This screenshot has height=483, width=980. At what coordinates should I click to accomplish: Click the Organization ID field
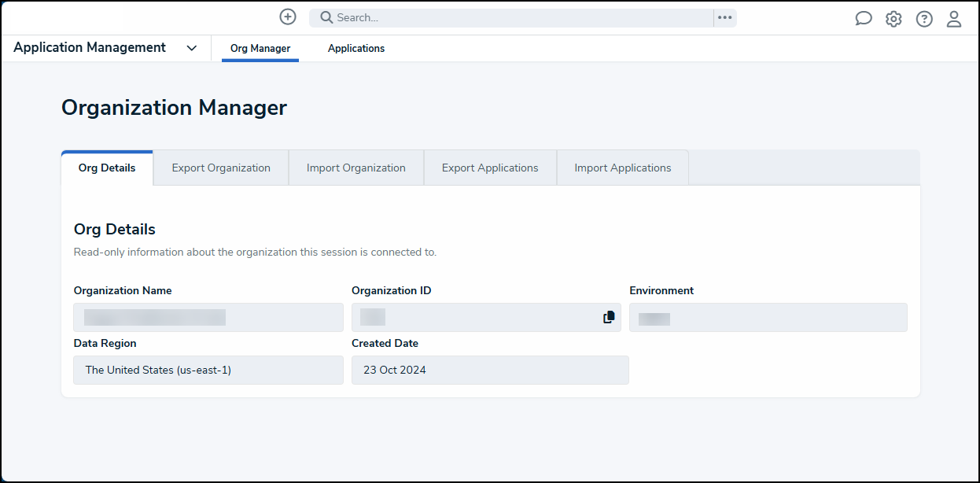[486, 317]
